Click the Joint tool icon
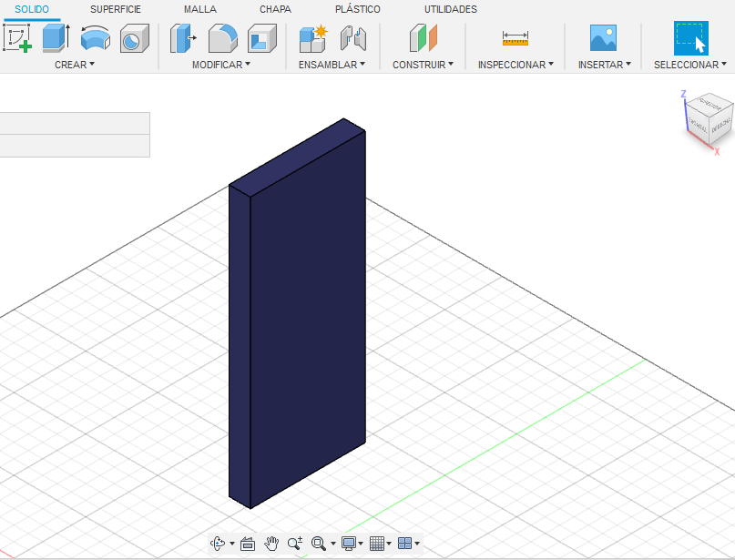This screenshot has width=735, height=560. point(353,38)
